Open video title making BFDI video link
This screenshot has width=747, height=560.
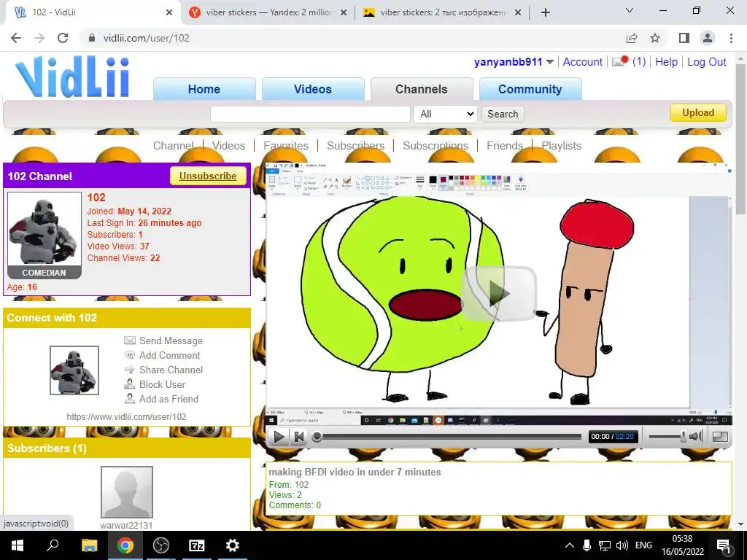pos(355,472)
